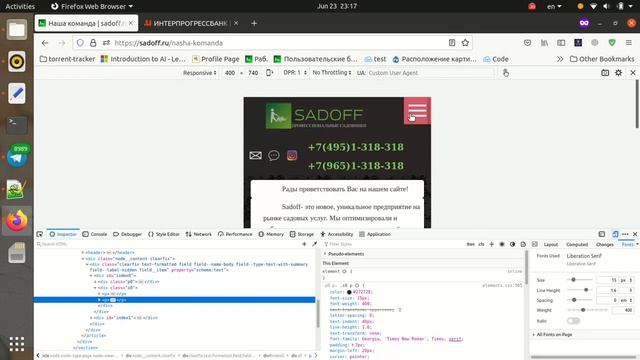Screen dimensions: 640x360
Task: Click the chat bubble icon on page
Action: pyautogui.click(x=274, y=156)
